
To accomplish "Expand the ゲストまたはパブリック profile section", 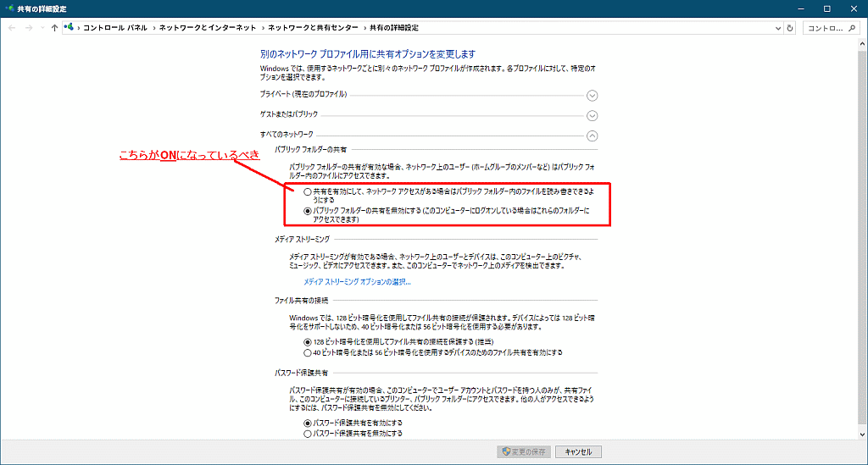I will (592, 115).
